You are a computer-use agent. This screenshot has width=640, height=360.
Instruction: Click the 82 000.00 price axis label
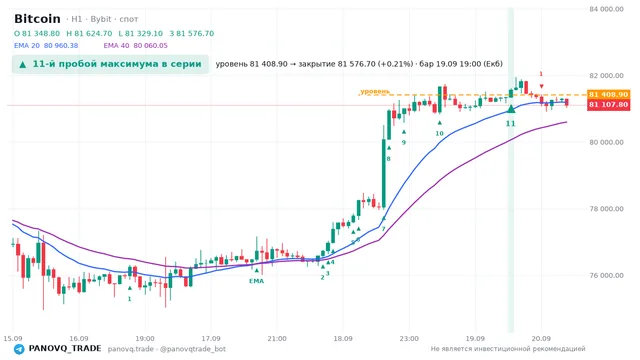(607, 76)
